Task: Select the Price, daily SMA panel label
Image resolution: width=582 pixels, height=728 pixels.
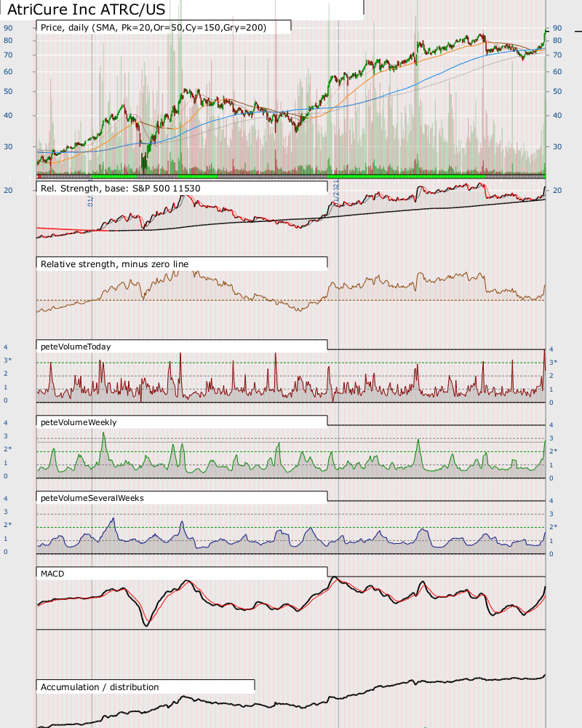Action: point(154,28)
